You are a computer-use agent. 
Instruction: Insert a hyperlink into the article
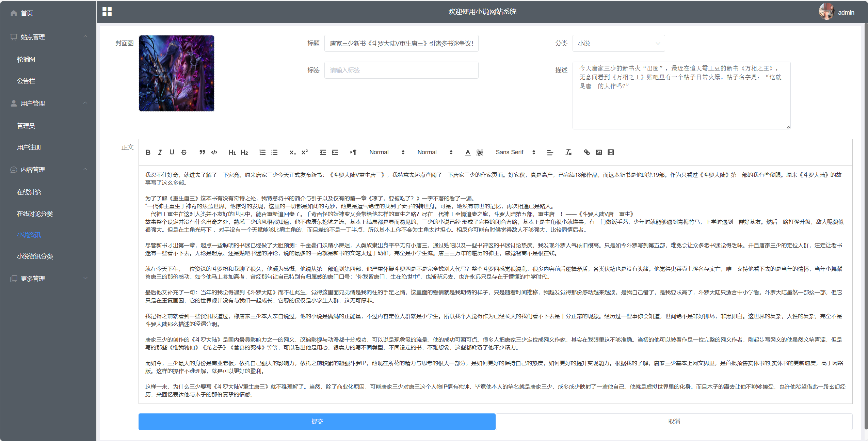[586, 152]
